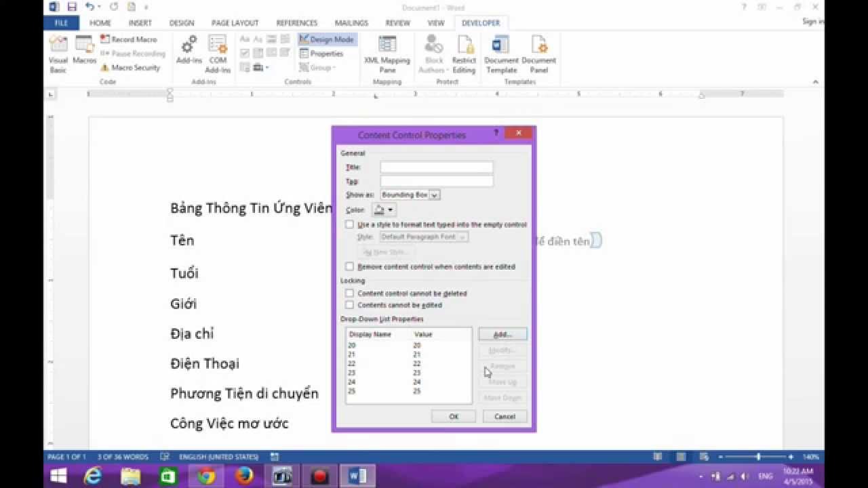Viewport: 868px width, 488px height.
Task: Switch to Print Layout view
Action: tap(681, 457)
